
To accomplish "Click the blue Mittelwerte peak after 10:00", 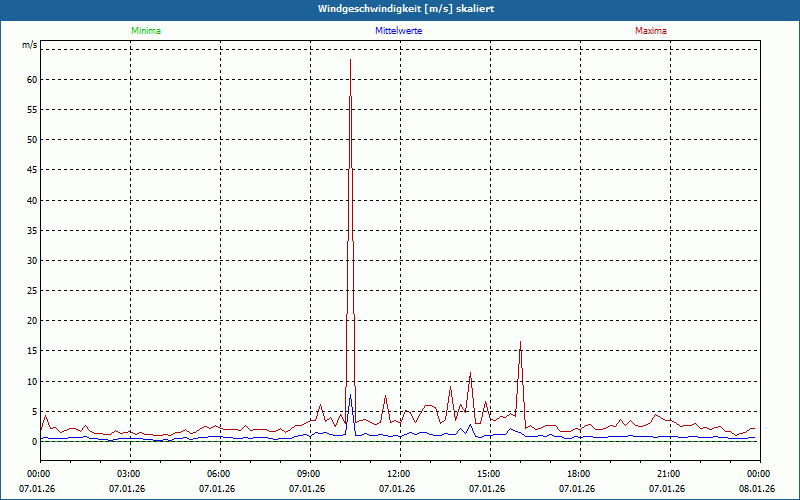I will click(351, 395).
